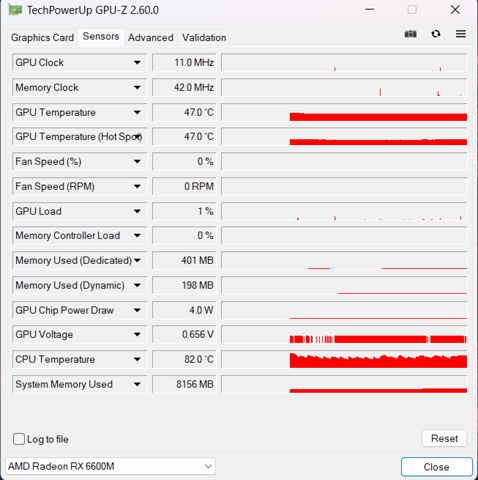This screenshot has width=478, height=480.
Task: Expand the GPU Temperature sensor options
Action: [x=137, y=112]
